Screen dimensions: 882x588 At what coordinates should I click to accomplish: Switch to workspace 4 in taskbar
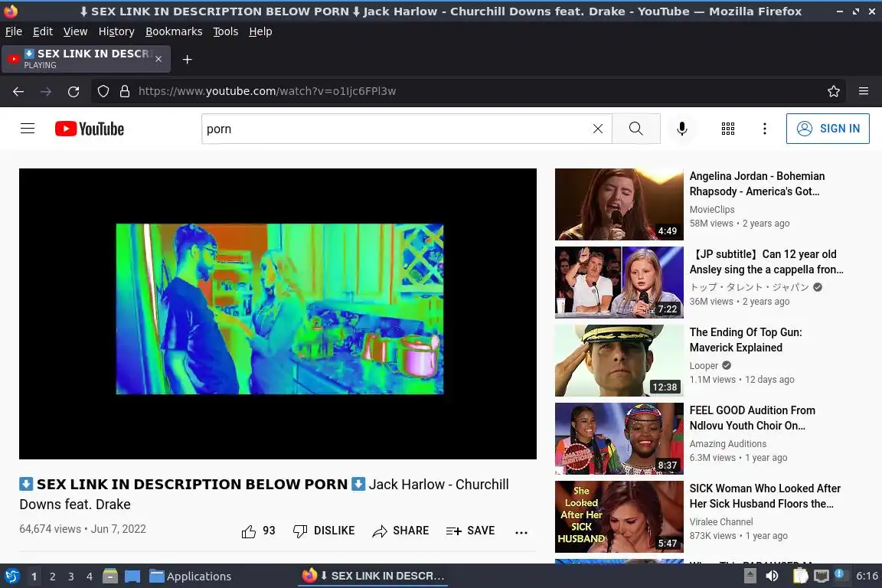tap(90, 577)
